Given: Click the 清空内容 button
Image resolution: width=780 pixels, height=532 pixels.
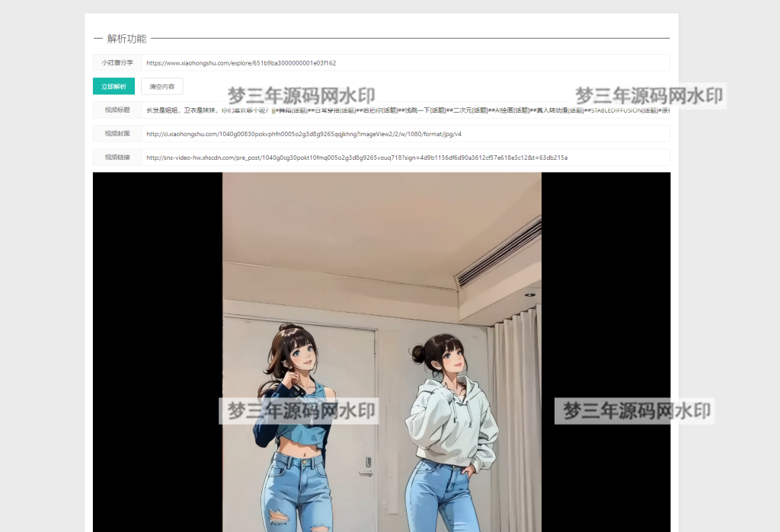Looking at the screenshot, I should (161, 86).
